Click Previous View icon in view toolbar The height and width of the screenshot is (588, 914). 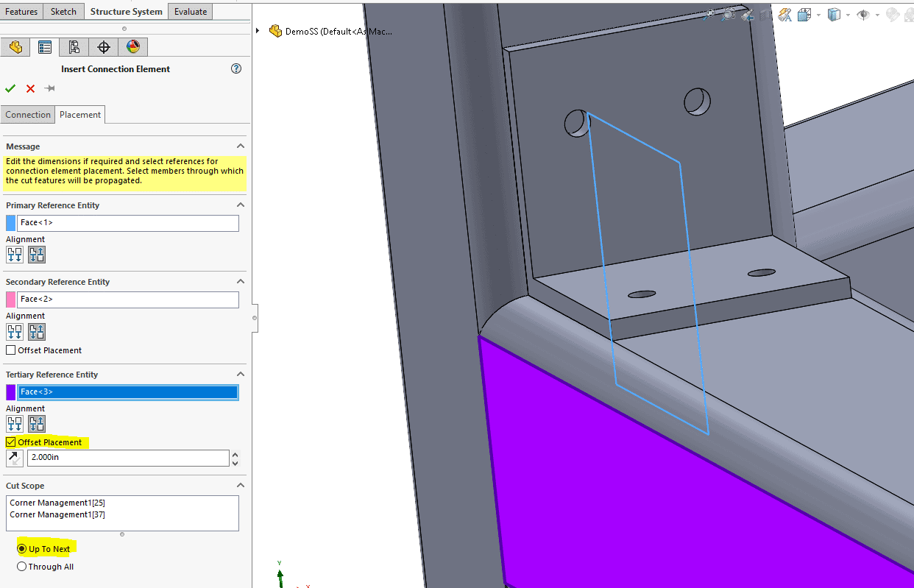coord(748,14)
